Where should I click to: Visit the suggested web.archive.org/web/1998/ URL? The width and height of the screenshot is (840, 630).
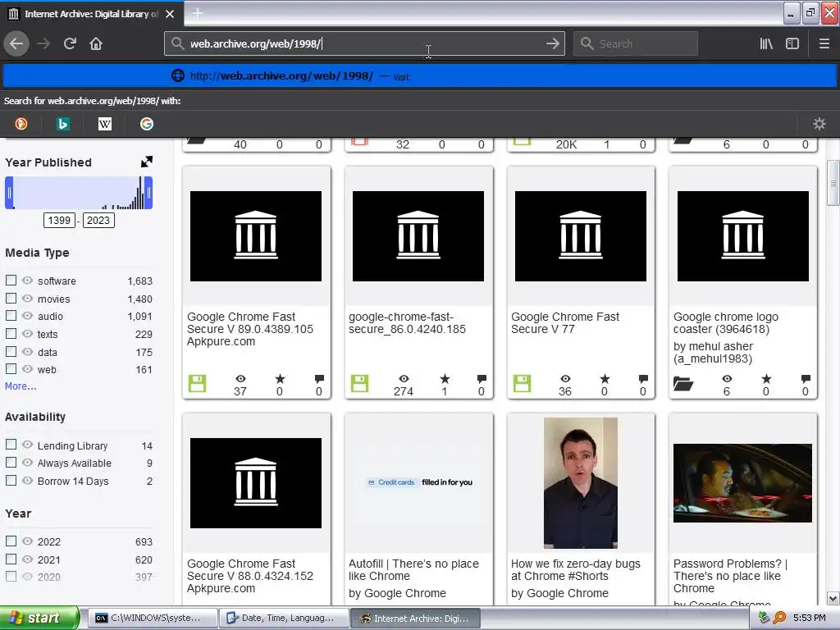point(281,76)
